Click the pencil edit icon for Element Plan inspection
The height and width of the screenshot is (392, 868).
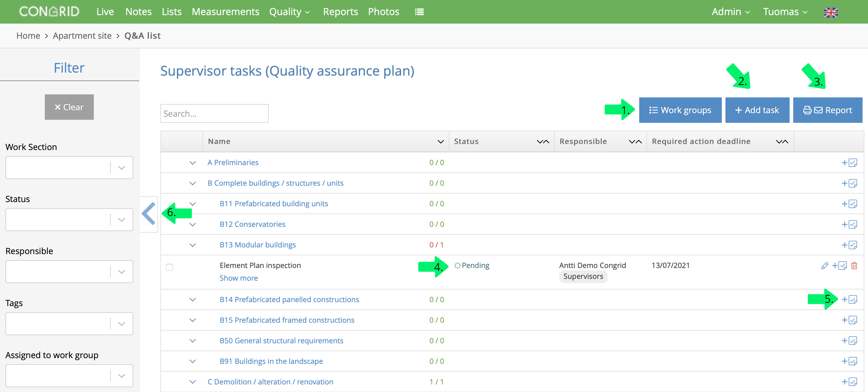point(824,266)
